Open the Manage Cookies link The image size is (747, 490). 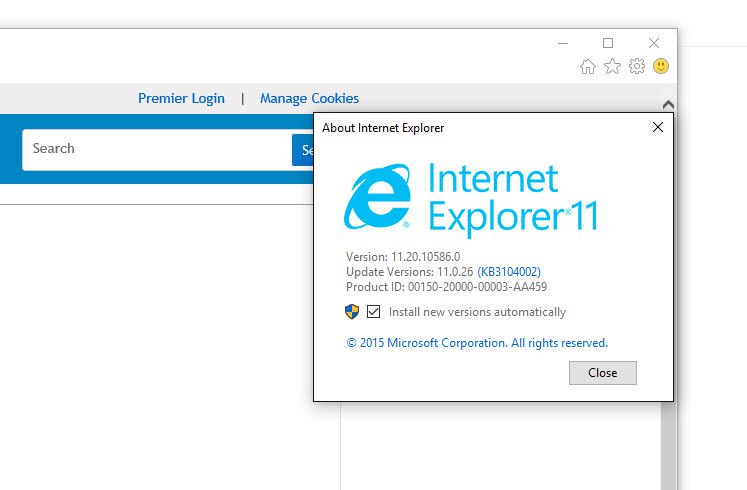point(309,99)
